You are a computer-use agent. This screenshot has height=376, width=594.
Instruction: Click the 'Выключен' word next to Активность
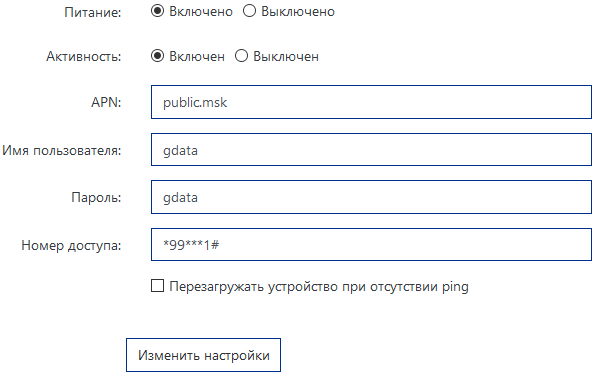point(286,56)
